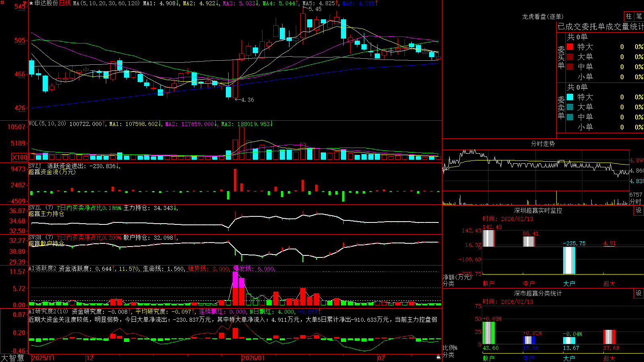Click the 委卖单 section label
The height and width of the screenshot is (362, 644).
(x=561, y=107)
